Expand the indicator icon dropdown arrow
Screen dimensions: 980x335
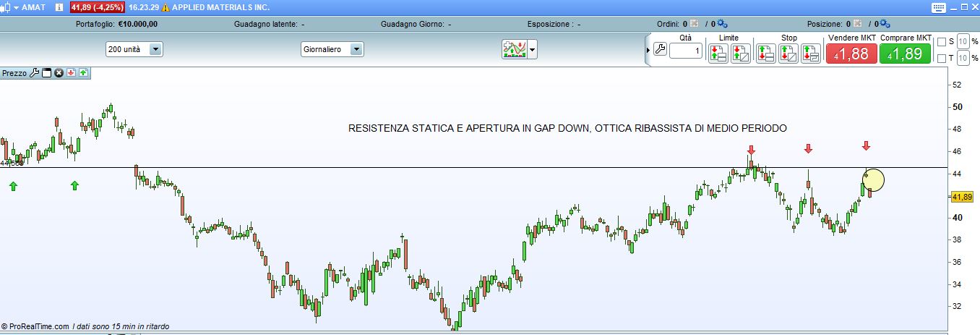533,49
